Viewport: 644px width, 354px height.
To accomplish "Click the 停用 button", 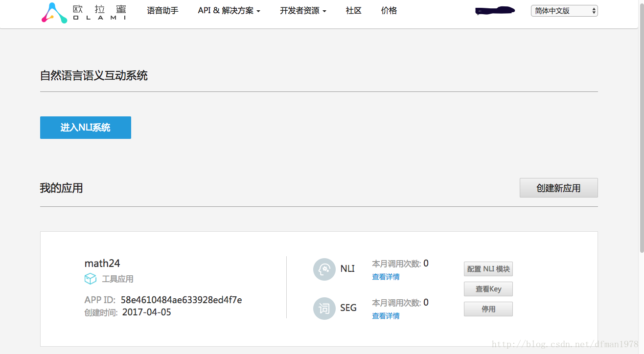I will (488, 309).
